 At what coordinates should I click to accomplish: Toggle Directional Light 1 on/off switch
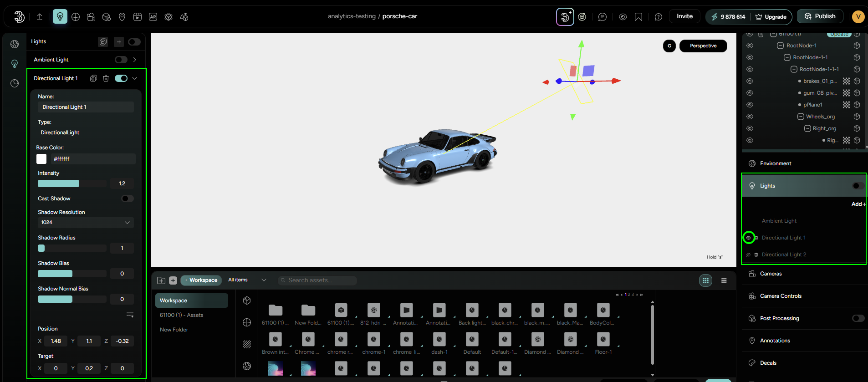point(121,78)
